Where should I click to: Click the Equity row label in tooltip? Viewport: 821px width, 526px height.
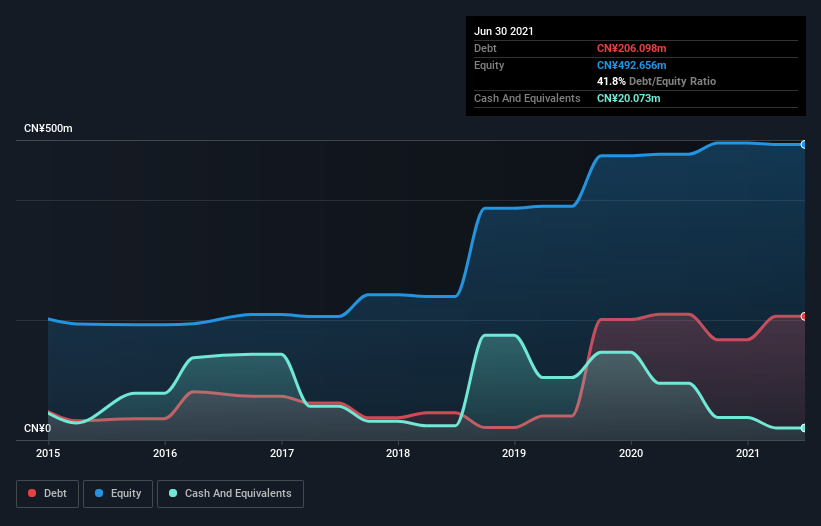pos(489,65)
